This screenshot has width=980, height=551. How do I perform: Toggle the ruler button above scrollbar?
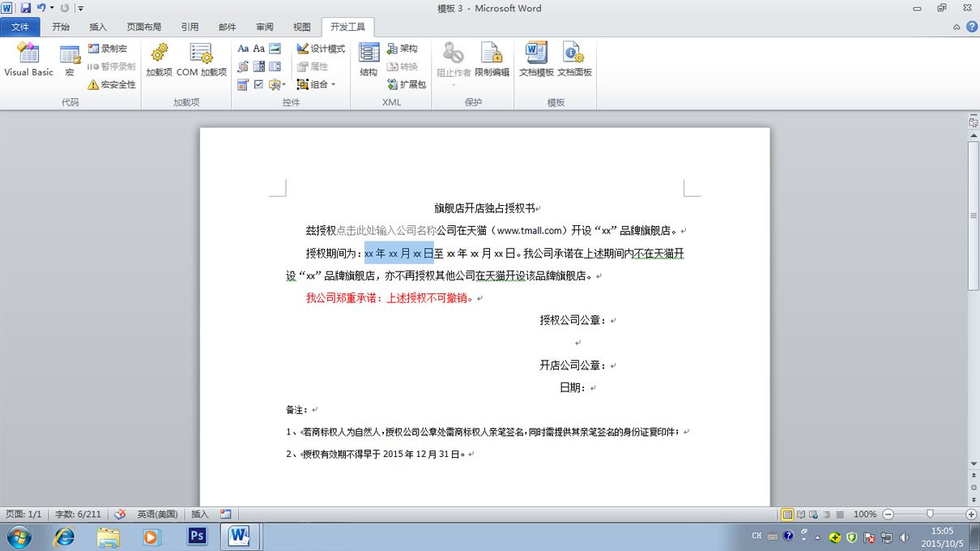[x=974, y=122]
